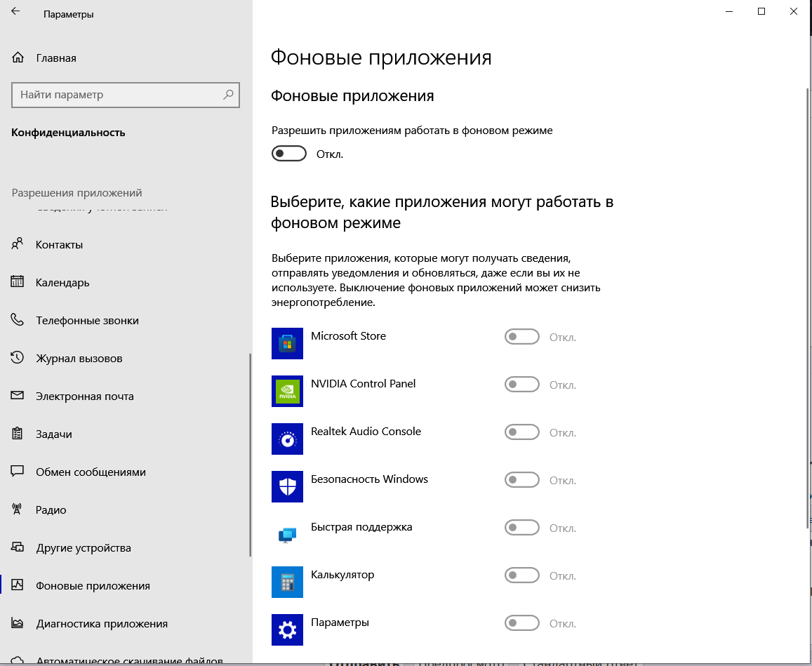Select the Телефонные звонки phone icon
This screenshot has height=666, width=812.
click(17, 319)
